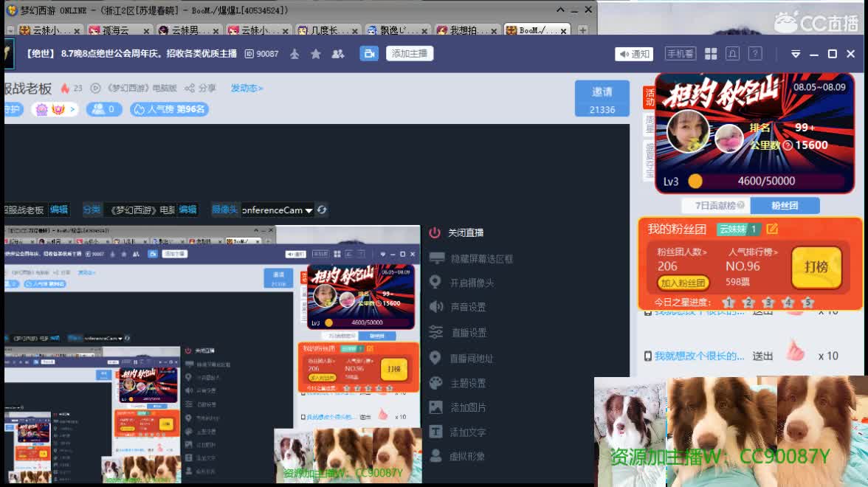Close the 飘逸 game tab
Image resolution: width=868 pixels, height=487 pixels.
(x=424, y=31)
